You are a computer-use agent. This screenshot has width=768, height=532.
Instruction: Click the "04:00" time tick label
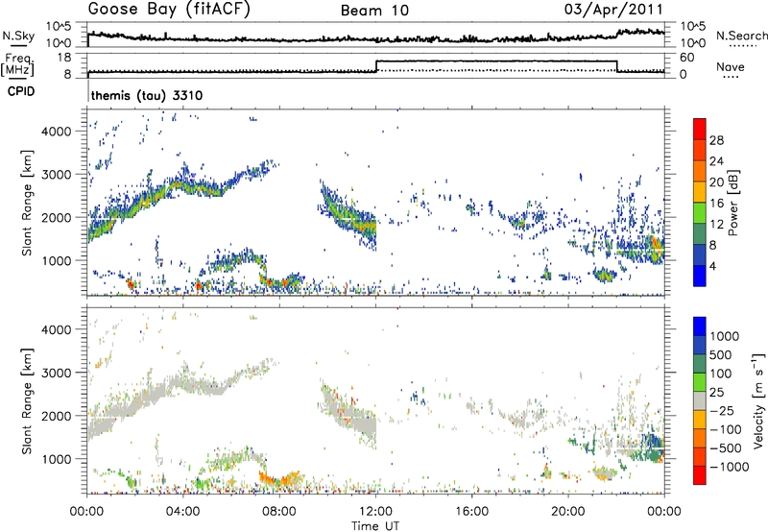(x=182, y=512)
